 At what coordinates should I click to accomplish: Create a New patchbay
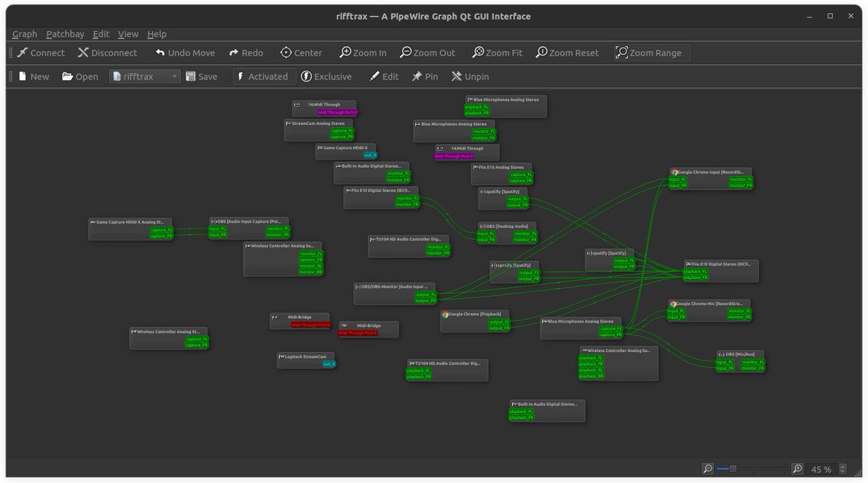tap(33, 77)
